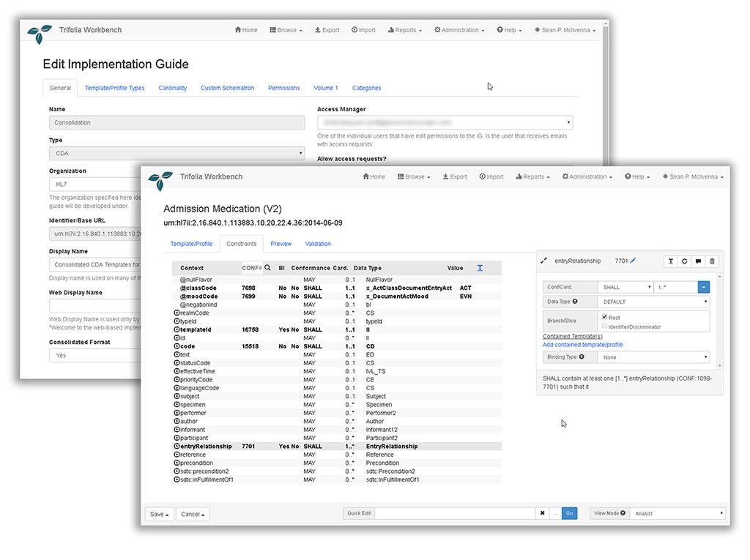Image resolution: width=750 pixels, height=560 pixels.
Task: Open the Binding Type None dropdown
Action: (x=654, y=357)
